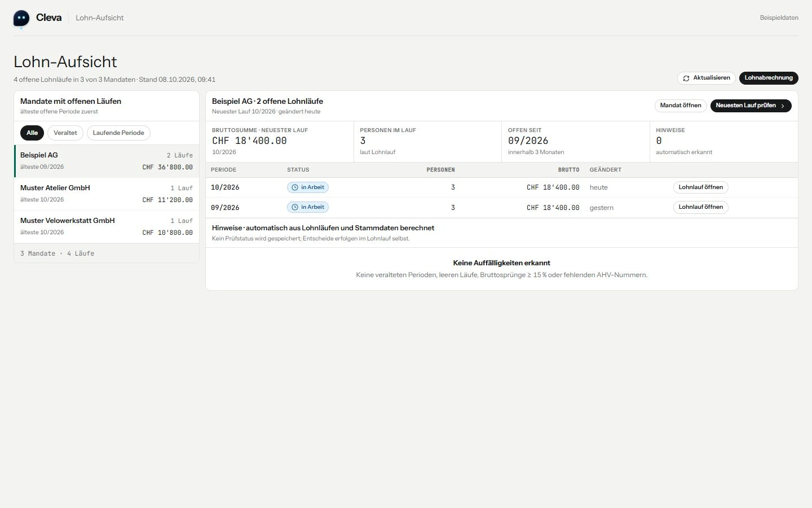Open the Lohnlauf for period 09/2026
The image size is (812, 508).
click(701, 207)
